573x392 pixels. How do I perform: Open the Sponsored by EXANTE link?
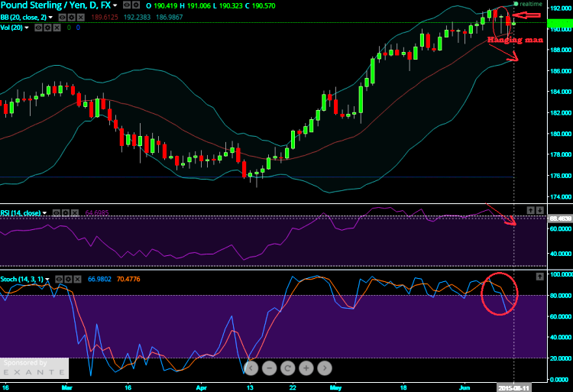point(34,368)
